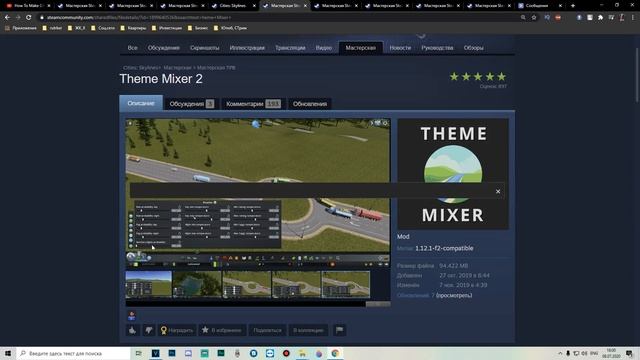The width and height of the screenshot is (640, 360).
Task: Click the thumbs up rate button
Action: 132,330
